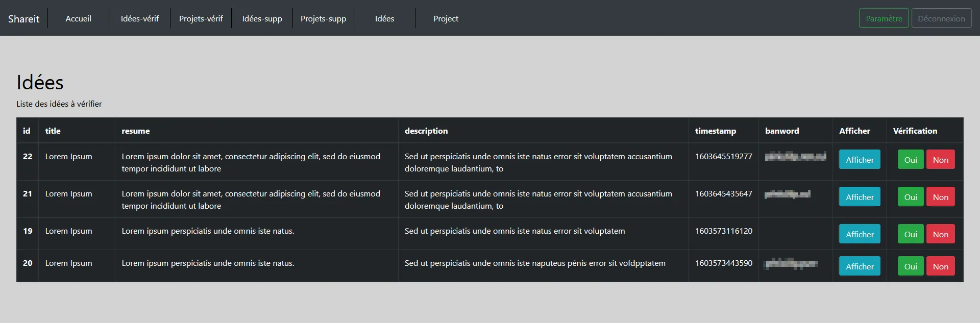
Task: Show details of idea 21 with Afficher
Action: 860,197
